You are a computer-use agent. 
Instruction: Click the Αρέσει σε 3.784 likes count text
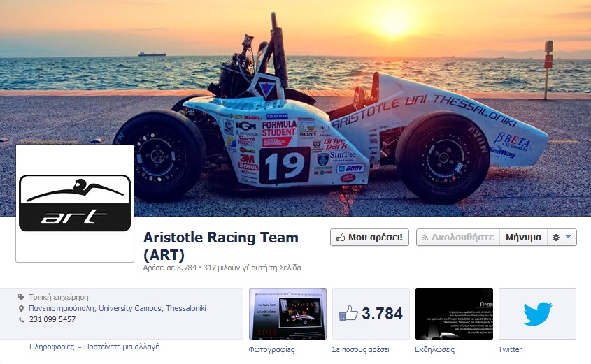170,268
